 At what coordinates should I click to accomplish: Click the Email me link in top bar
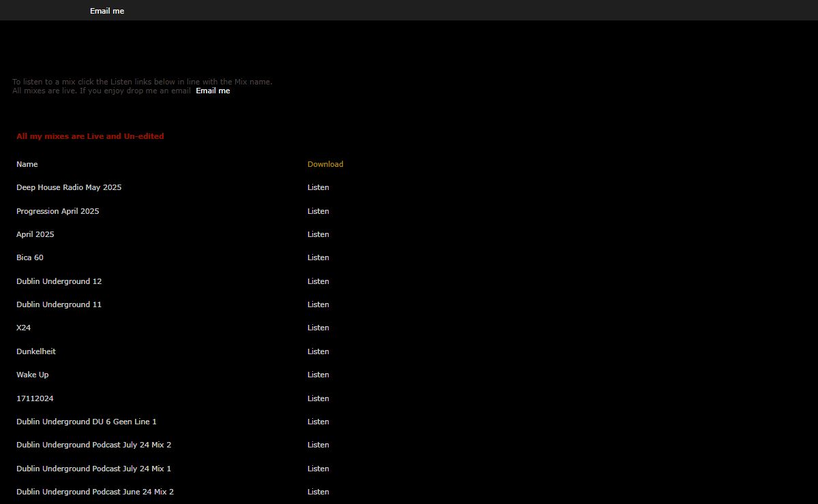pos(107,11)
